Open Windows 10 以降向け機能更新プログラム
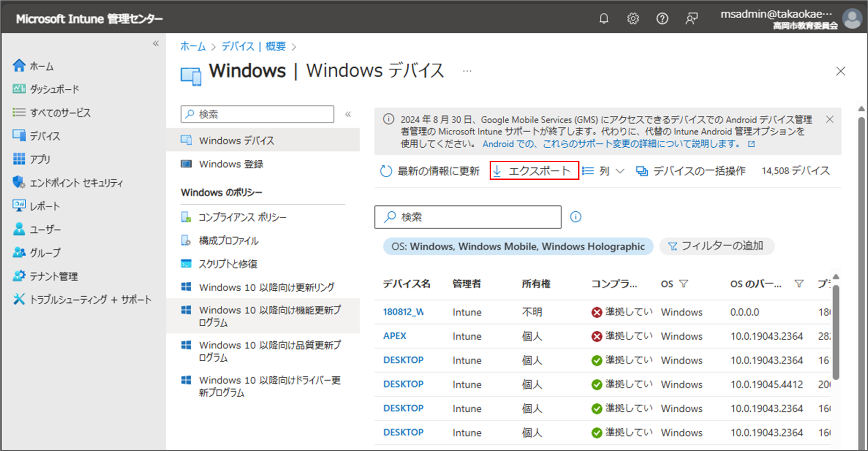Image resolution: width=868 pixels, height=451 pixels. coord(263,316)
